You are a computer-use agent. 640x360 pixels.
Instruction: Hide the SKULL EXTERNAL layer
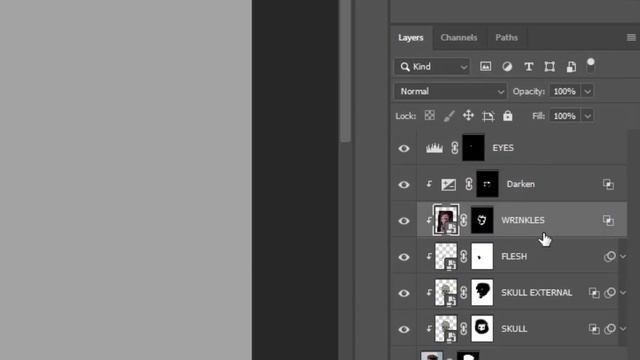[404, 293]
